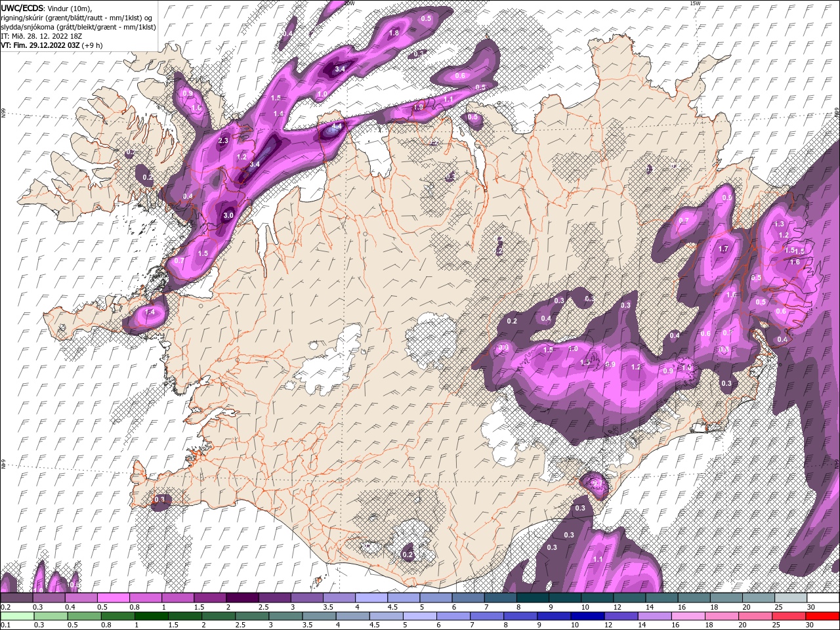The width and height of the screenshot is (840, 630).
Task: Select the 7 swatch in the lower legend row
Action: point(487,616)
